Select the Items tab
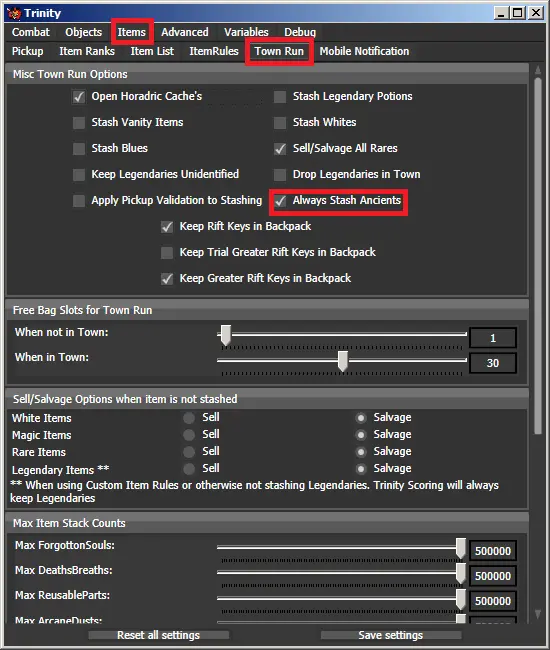This screenshot has width=550, height=650. click(x=131, y=32)
